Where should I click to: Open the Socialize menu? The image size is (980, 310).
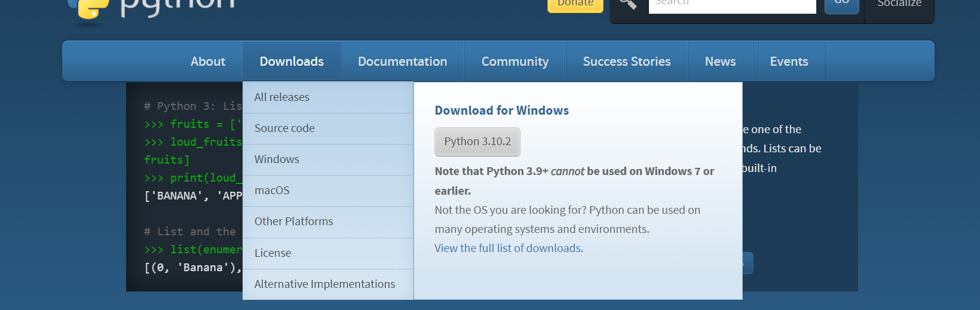click(x=899, y=5)
